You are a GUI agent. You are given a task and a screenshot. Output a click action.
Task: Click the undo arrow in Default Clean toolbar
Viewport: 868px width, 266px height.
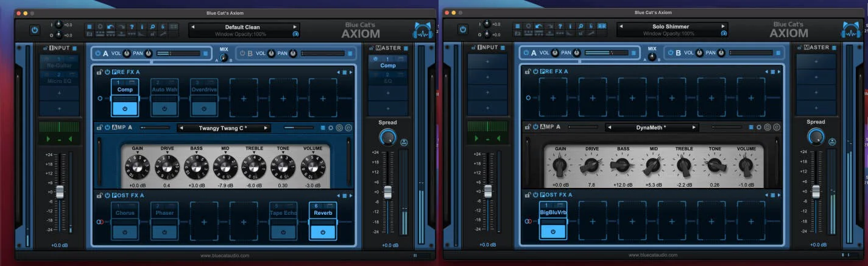pos(110,27)
